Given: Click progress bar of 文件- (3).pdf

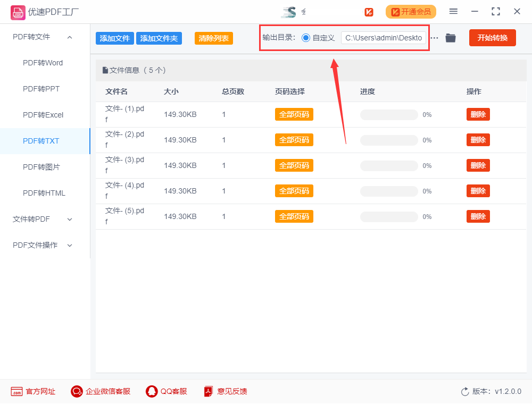Looking at the screenshot, I should tap(389, 166).
